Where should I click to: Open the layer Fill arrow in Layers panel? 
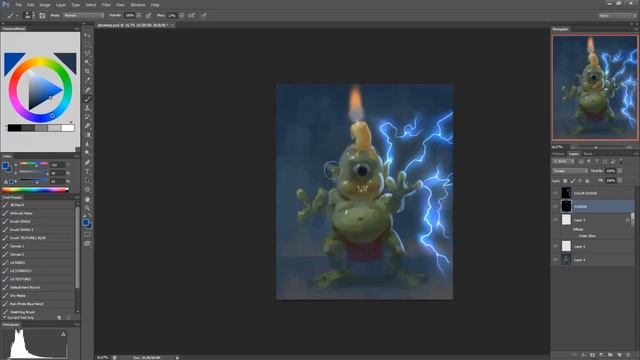pos(620,180)
